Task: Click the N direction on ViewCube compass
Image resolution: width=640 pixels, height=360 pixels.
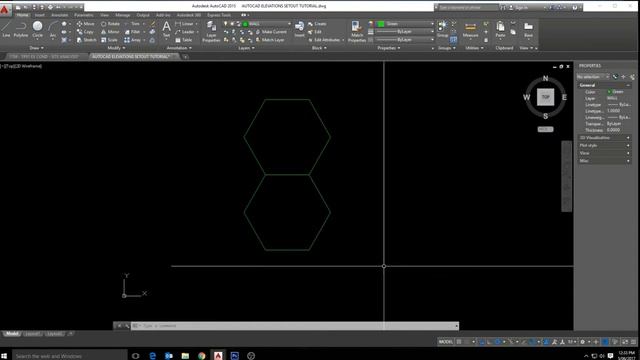Action: (x=545, y=78)
